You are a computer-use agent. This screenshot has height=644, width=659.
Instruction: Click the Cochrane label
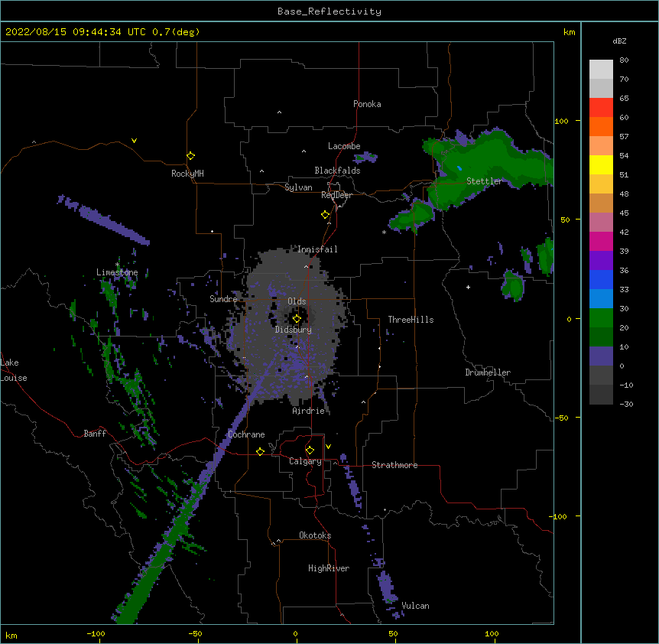(246, 434)
